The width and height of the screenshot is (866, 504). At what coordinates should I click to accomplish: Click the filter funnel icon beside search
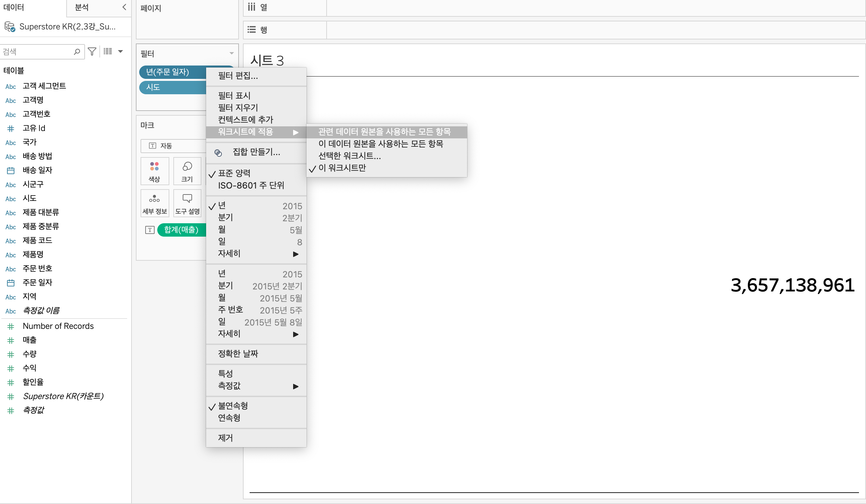click(92, 51)
